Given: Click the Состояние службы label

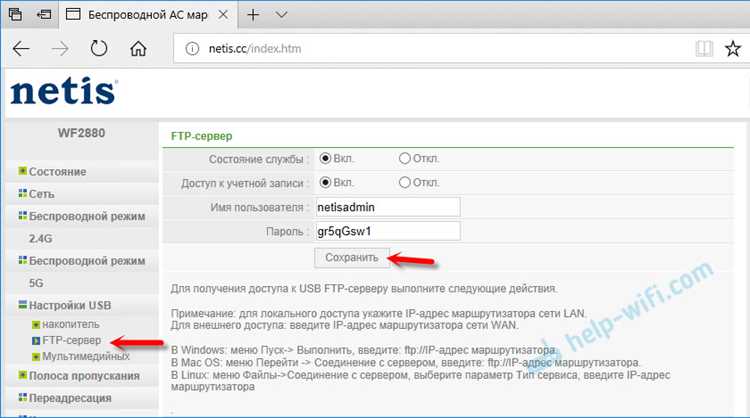Looking at the screenshot, I should pos(256,159).
